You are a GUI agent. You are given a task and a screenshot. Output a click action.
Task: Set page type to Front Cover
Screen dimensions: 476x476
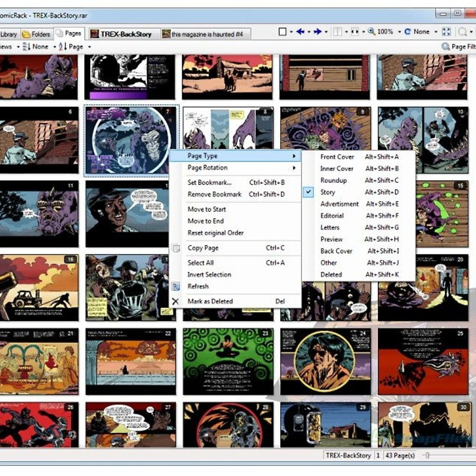(358, 157)
